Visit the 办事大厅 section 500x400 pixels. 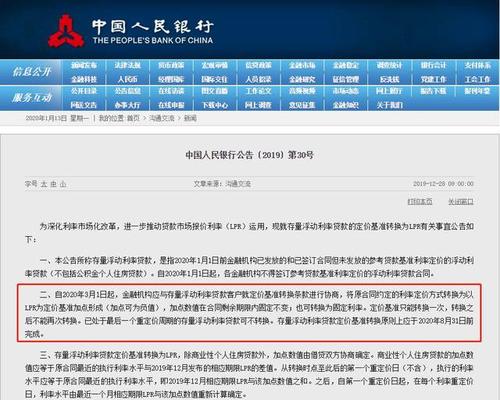pos(127,105)
